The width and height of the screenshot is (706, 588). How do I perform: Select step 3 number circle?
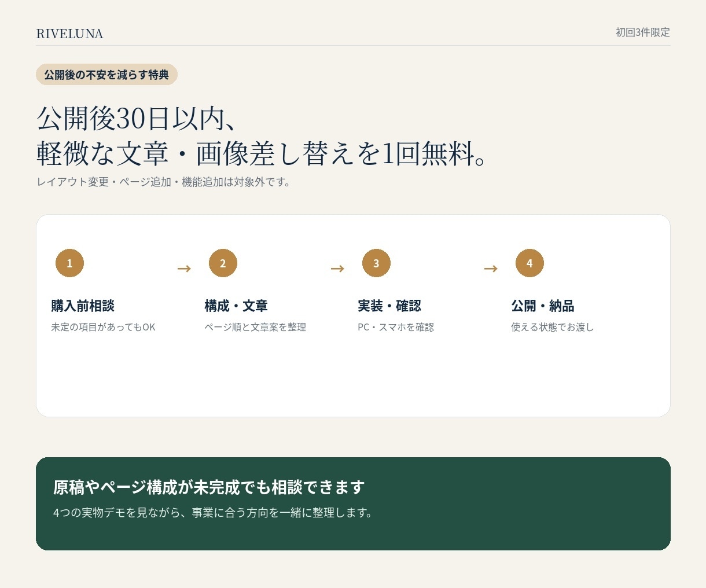pyautogui.click(x=376, y=263)
